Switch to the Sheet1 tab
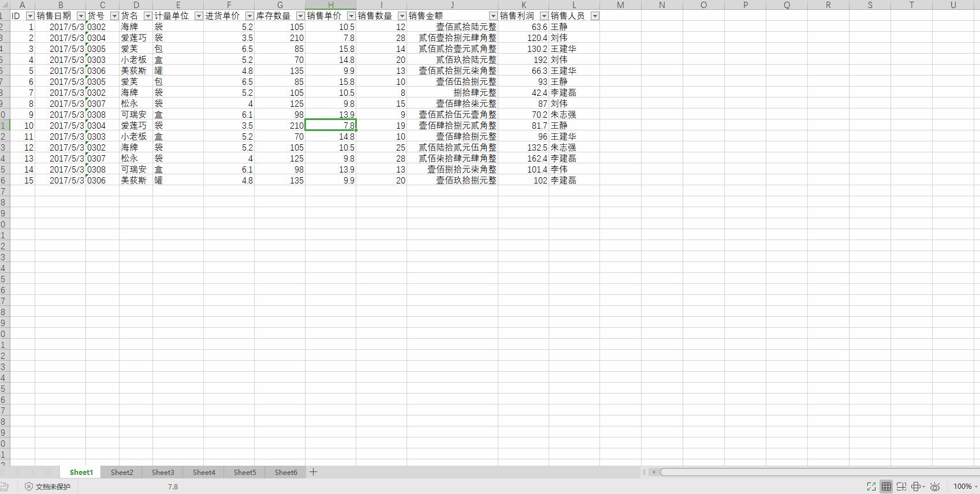The width and height of the screenshot is (980, 494). pos(81,472)
